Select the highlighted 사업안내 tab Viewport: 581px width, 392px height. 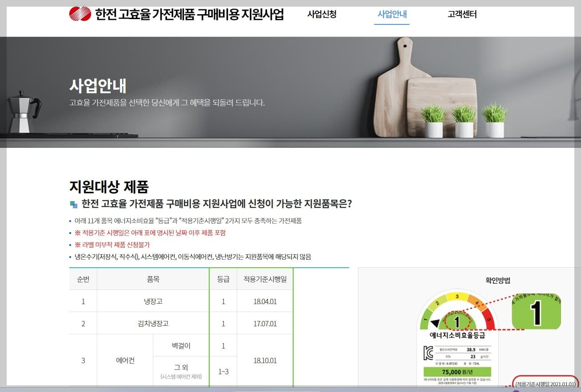click(x=392, y=15)
